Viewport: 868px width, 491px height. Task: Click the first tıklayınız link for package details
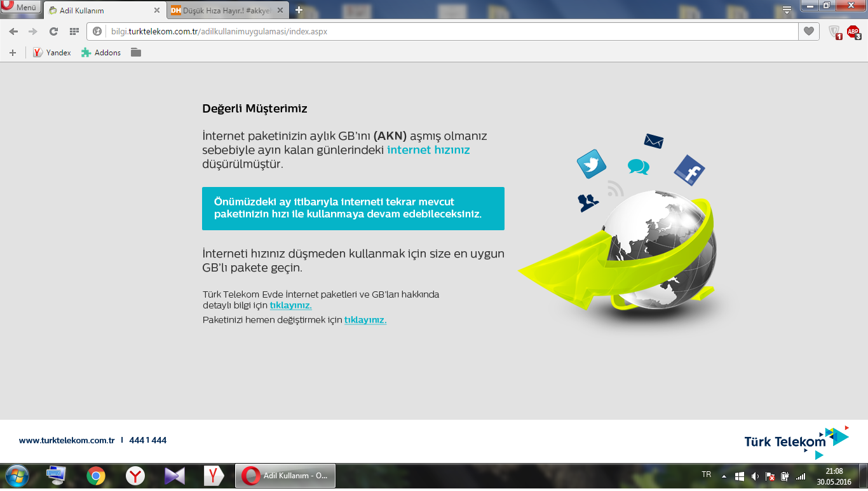coord(290,305)
